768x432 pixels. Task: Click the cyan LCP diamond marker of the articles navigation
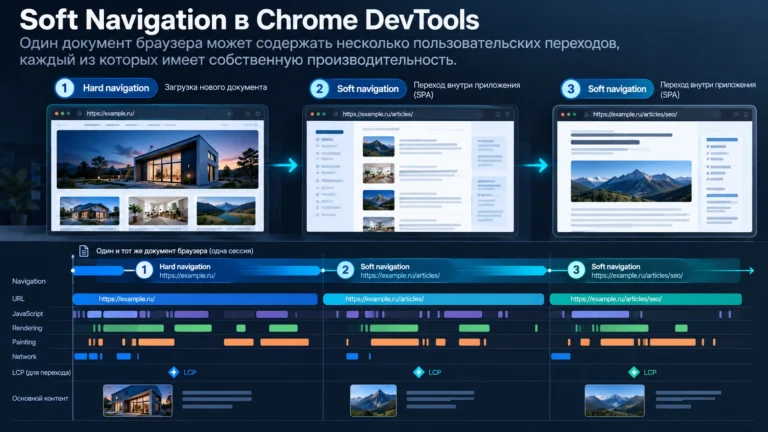[x=419, y=372]
